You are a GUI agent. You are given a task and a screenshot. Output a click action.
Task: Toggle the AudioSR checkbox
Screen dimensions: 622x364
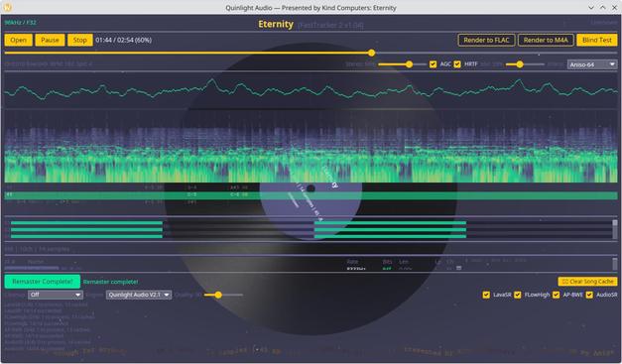(x=589, y=295)
